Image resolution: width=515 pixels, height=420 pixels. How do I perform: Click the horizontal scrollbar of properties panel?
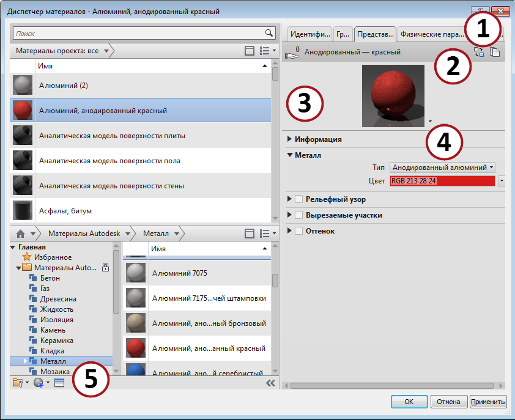coord(393,385)
